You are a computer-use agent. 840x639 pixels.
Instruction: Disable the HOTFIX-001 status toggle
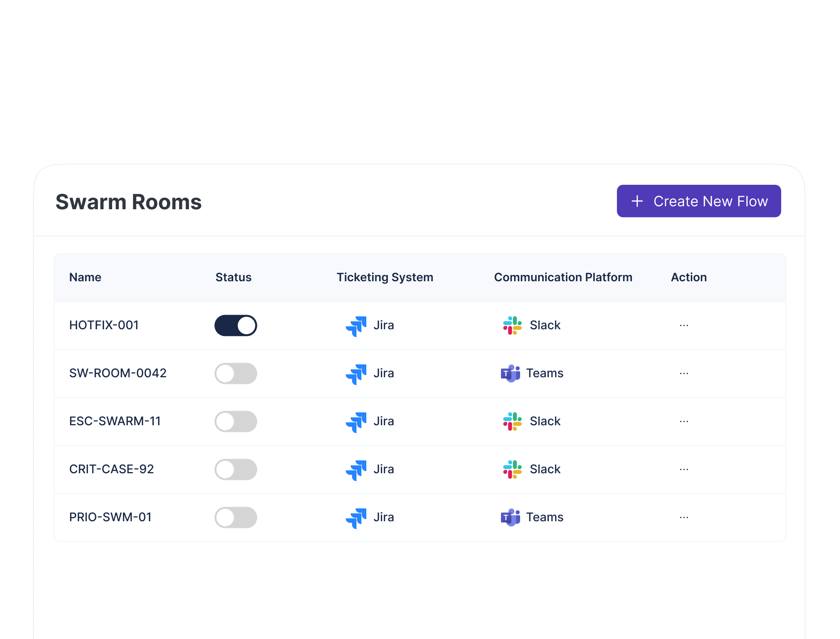(x=235, y=325)
